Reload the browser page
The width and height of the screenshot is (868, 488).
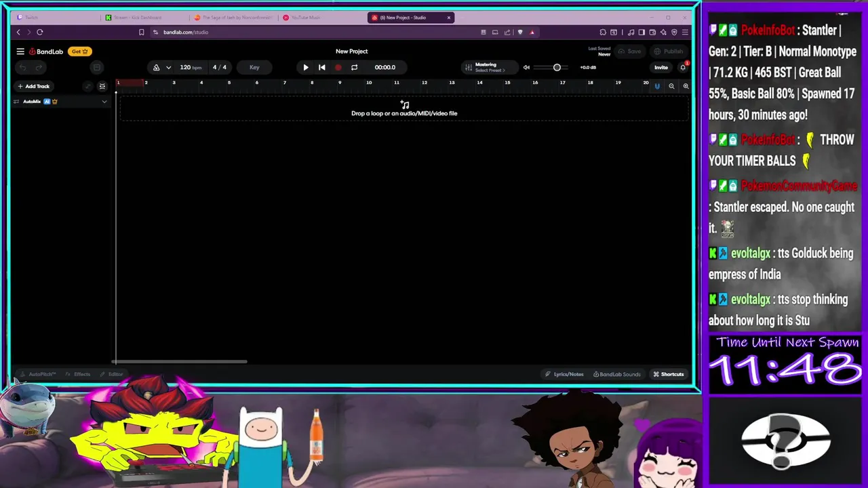coord(40,32)
